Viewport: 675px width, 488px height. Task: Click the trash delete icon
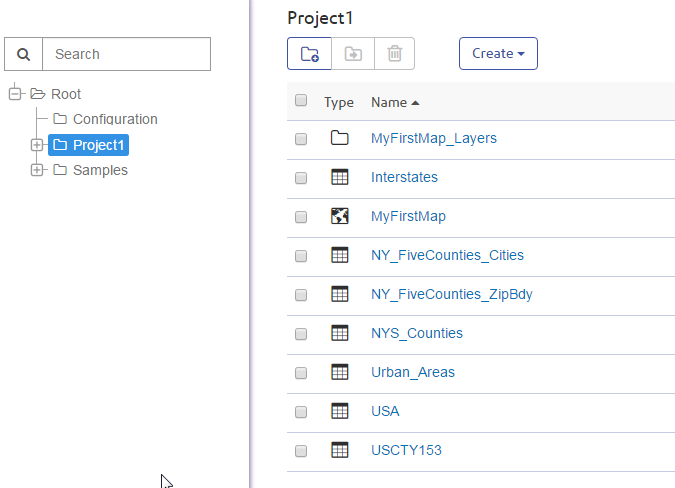click(394, 54)
